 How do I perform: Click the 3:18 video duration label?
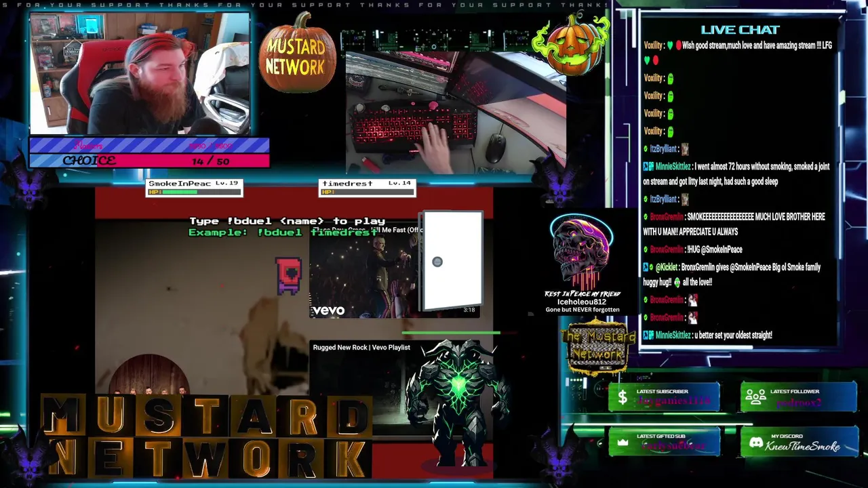[x=469, y=310]
